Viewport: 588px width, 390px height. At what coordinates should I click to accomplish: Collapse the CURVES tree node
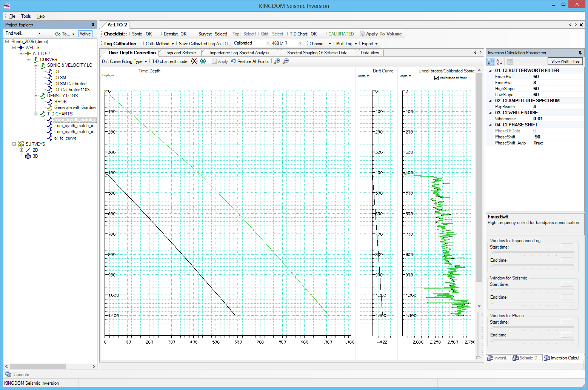tap(28, 60)
